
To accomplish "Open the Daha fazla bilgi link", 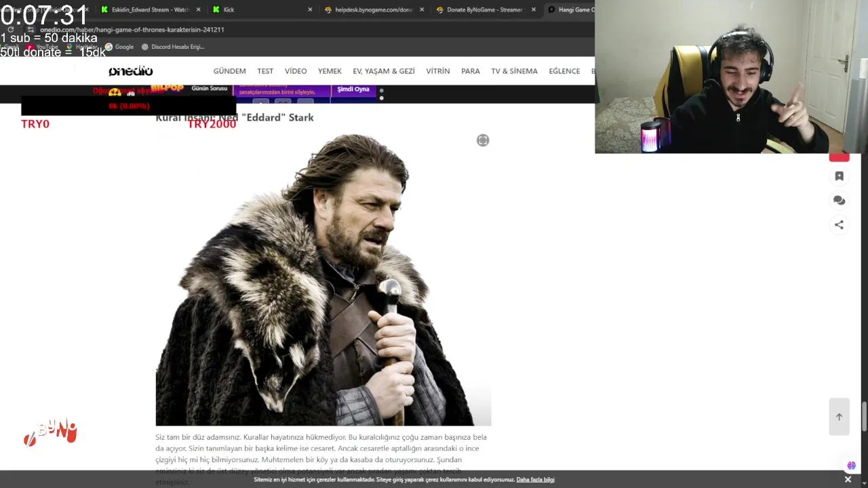I will click(x=536, y=480).
